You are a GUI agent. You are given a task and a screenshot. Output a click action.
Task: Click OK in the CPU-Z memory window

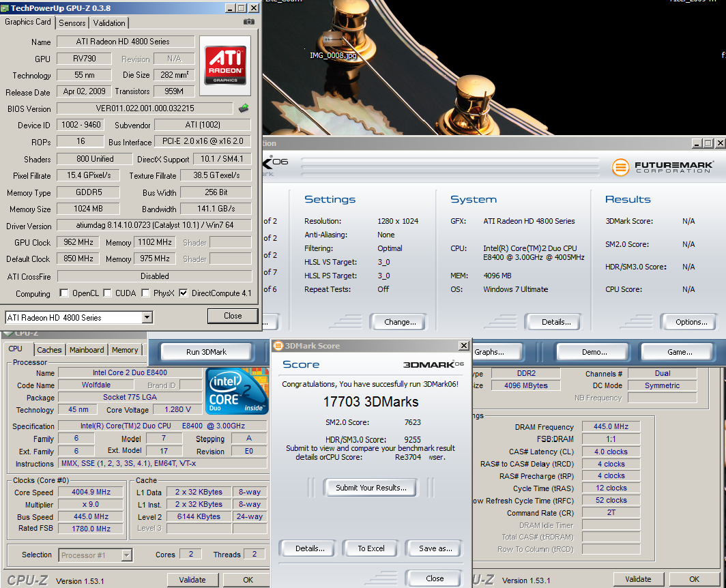pos(694,579)
